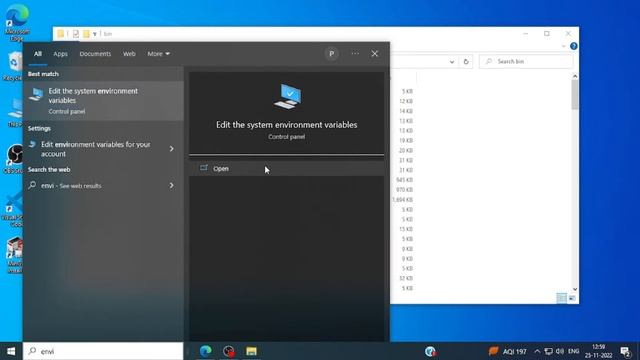Open the volume tray icon
The image size is (640, 360).
pyautogui.click(x=560, y=351)
